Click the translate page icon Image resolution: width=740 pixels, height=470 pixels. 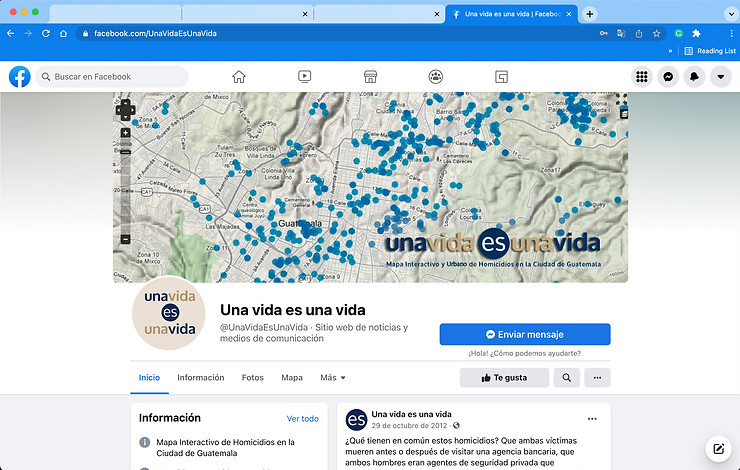[x=621, y=34]
